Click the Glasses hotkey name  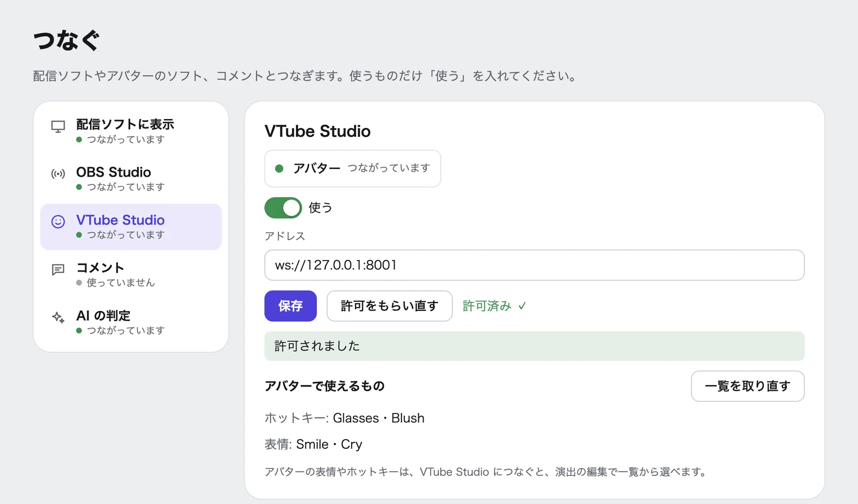(356, 418)
